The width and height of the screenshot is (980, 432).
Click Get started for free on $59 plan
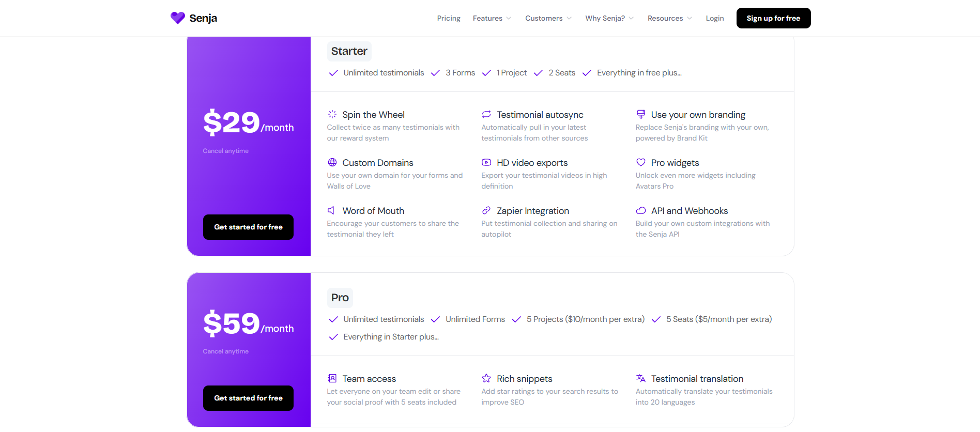(x=248, y=398)
